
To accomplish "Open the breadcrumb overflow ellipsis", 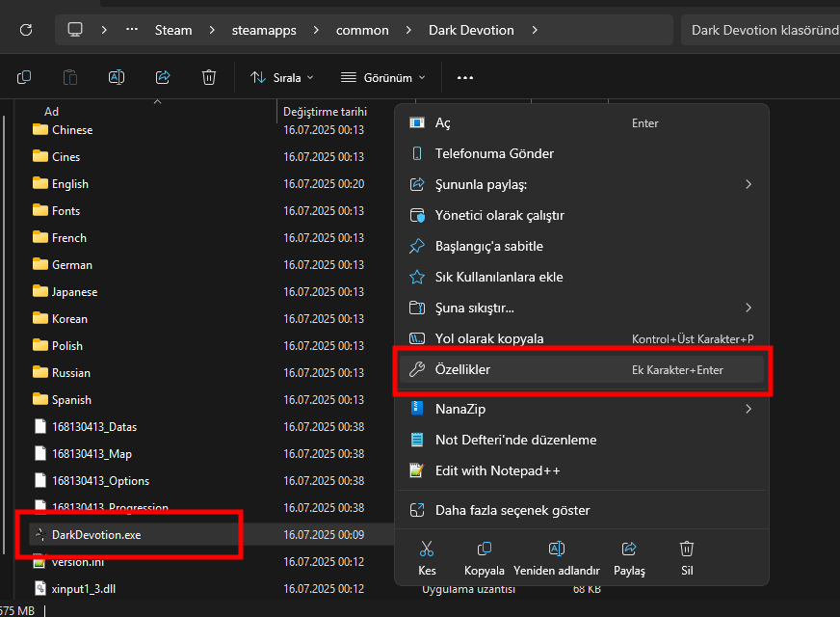I will tap(132, 30).
